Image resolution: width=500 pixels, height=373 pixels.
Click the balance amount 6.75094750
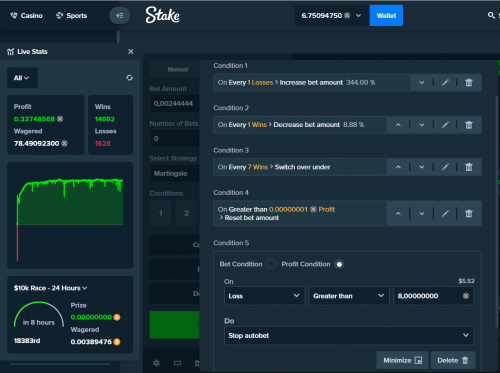coord(322,15)
